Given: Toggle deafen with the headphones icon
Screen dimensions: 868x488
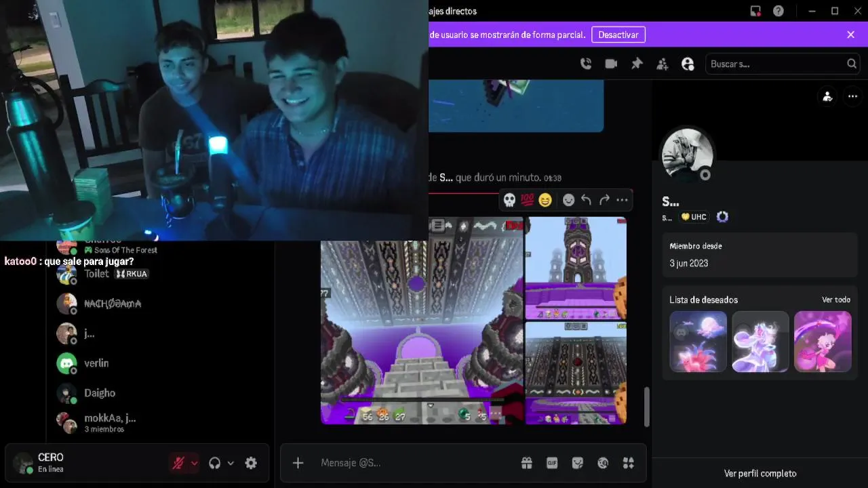Looking at the screenshot, I should (215, 463).
